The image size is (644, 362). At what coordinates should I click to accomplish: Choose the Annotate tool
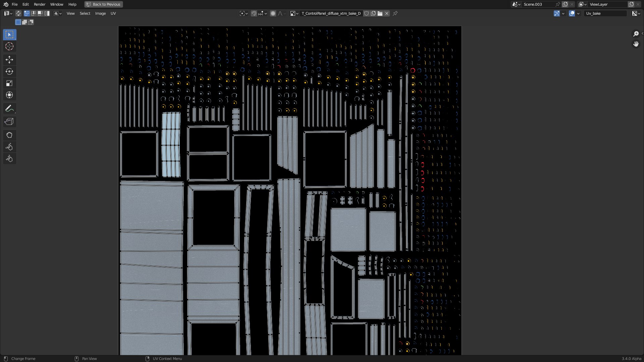(9, 108)
